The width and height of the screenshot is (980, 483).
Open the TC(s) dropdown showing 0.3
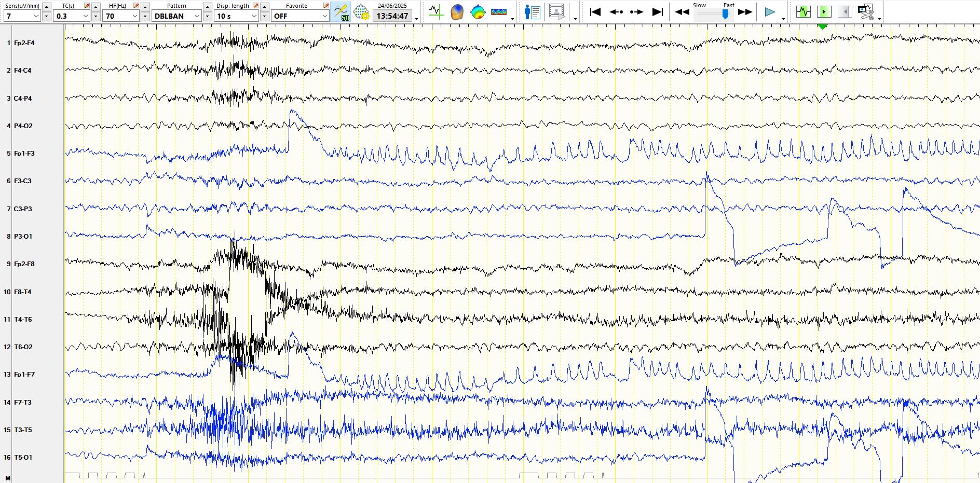coord(72,16)
